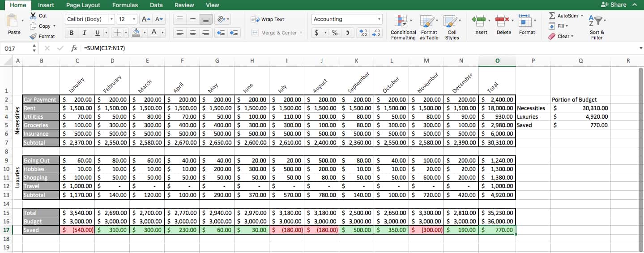Screen dimensions: 644x253
Task: Click the Insert Function fx icon
Action: tap(74, 48)
